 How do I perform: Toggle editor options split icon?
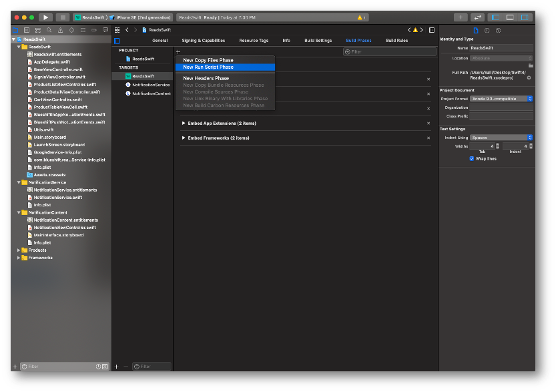(432, 30)
